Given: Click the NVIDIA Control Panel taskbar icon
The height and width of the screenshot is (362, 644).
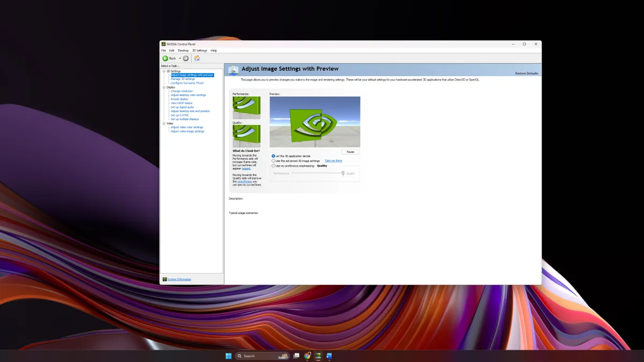Looking at the screenshot, I should [x=318, y=356].
